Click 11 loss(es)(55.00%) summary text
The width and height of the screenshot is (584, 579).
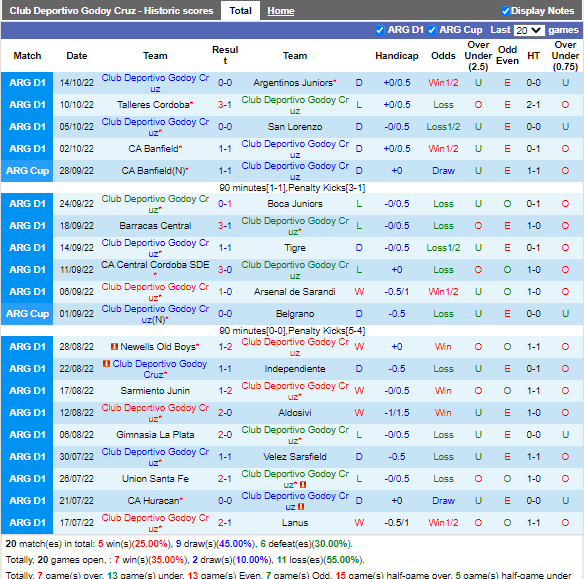(320, 560)
